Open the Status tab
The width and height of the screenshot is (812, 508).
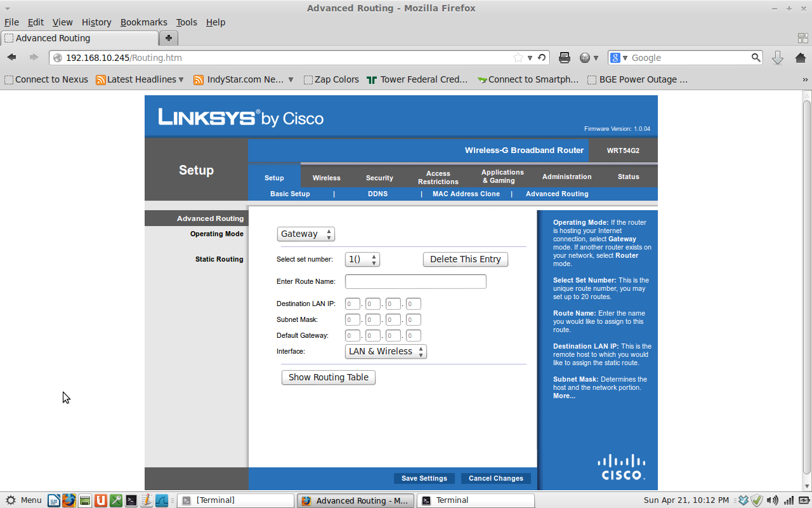click(x=629, y=177)
